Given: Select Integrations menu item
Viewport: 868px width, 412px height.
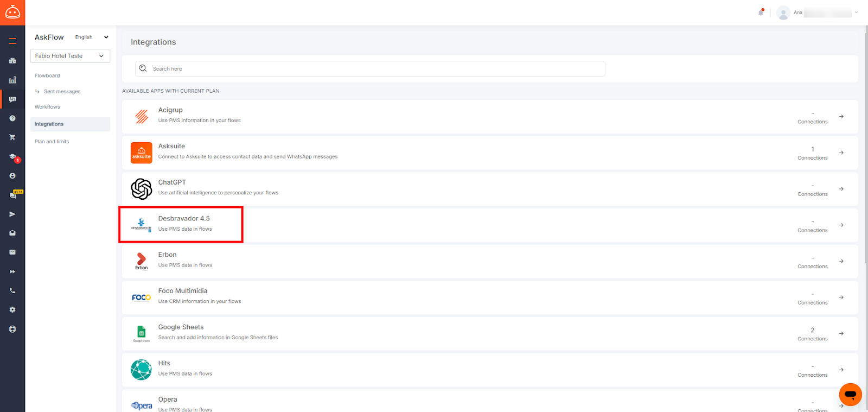Looking at the screenshot, I should click(70, 124).
